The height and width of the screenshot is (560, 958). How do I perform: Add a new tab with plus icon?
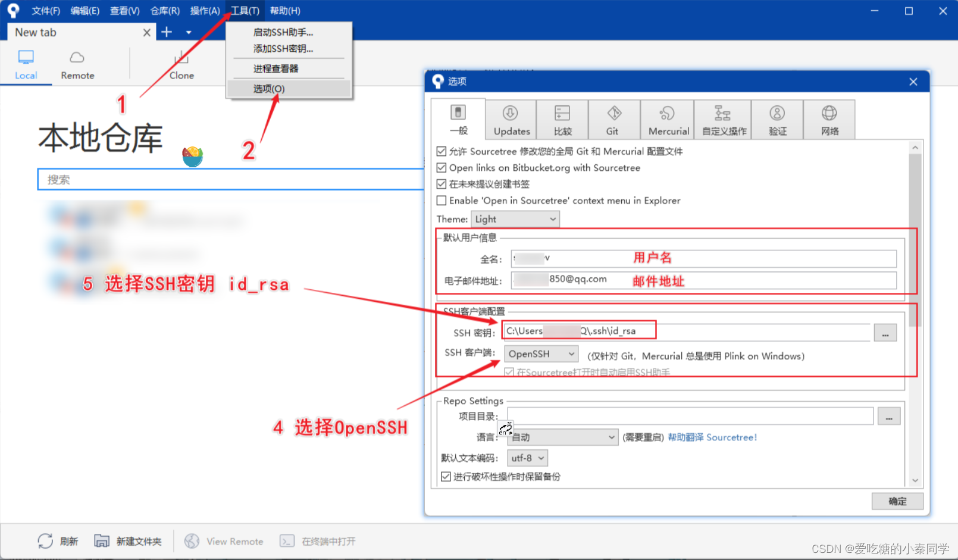tap(167, 32)
